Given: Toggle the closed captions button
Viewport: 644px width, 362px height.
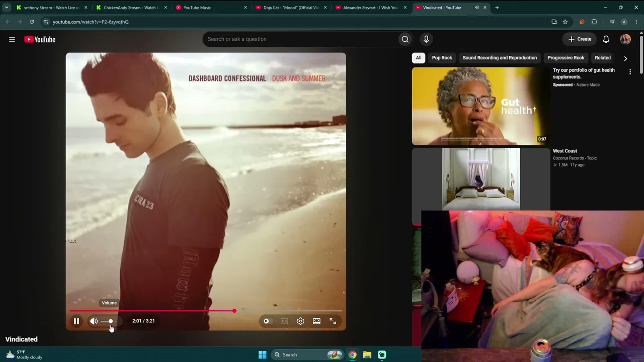Looking at the screenshot, I should pos(284,321).
